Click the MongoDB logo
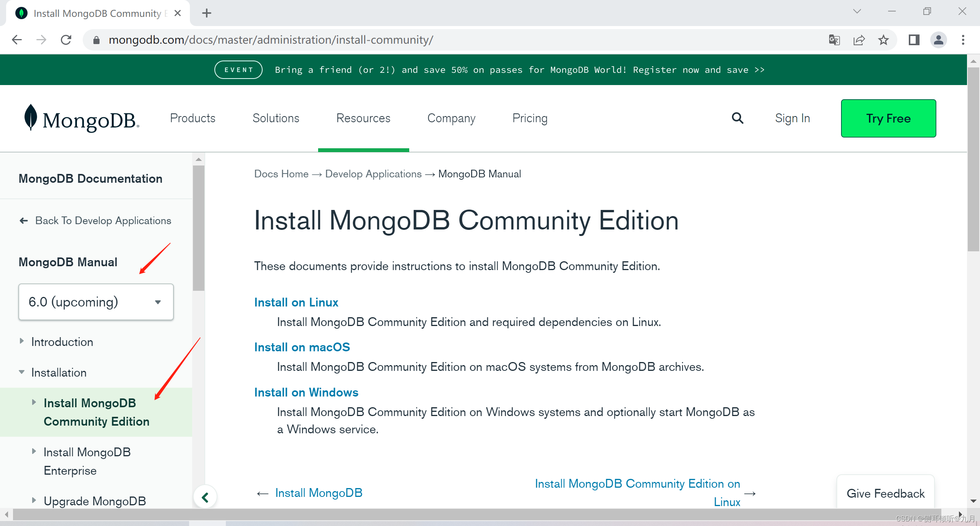Image resolution: width=980 pixels, height=526 pixels. [x=82, y=118]
